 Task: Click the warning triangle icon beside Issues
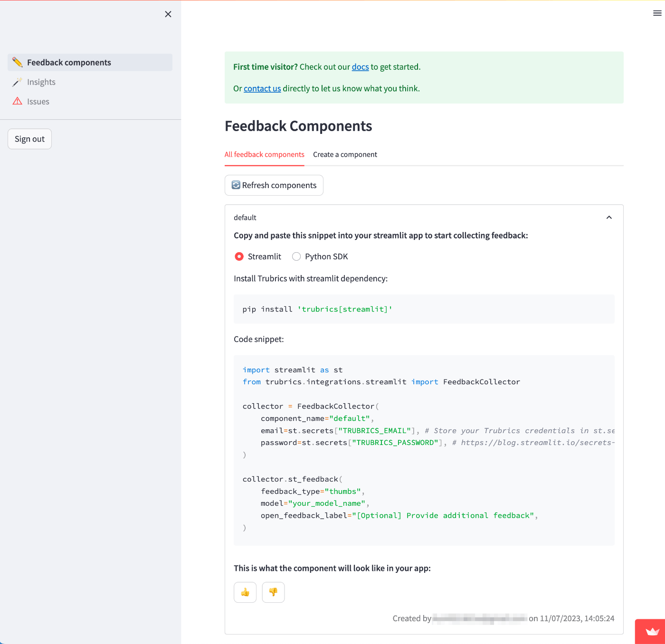18,101
